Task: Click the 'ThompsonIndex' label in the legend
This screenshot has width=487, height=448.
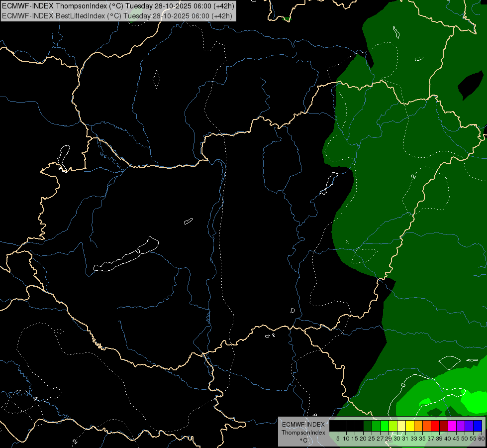Action: (303, 433)
